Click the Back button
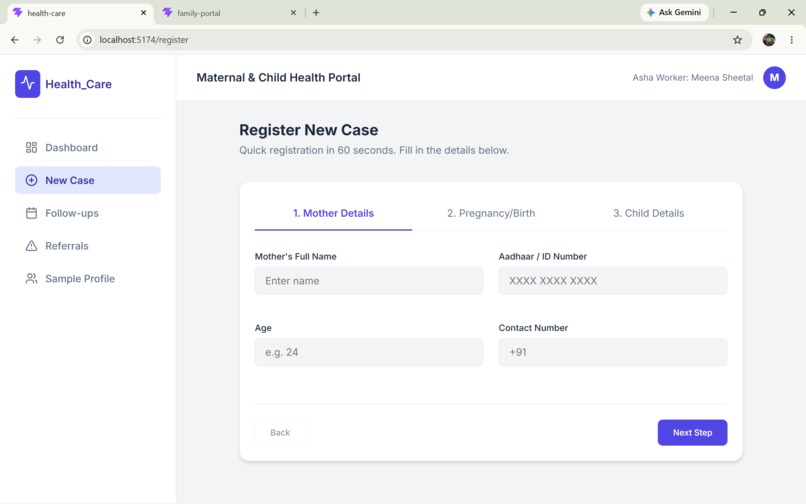Viewport: 806px width, 504px height. [280, 433]
